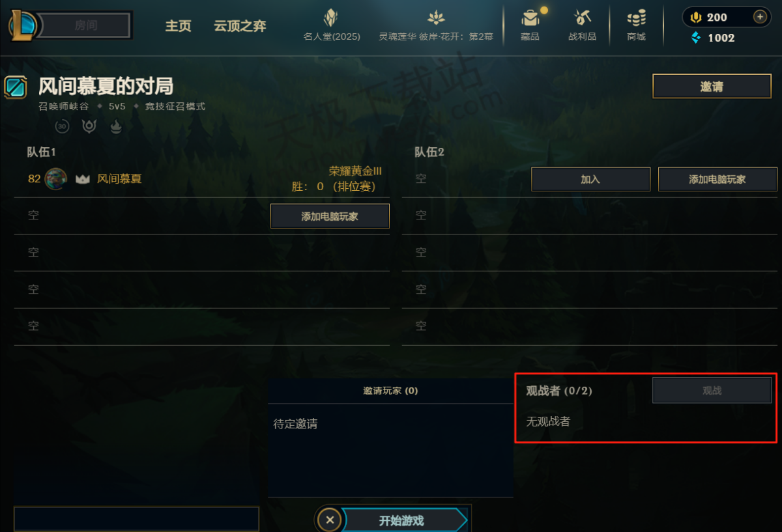Image resolution: width=782 pixels, height=532 pixels.
Task: Click the 观战 spectate button
Action: 712,391
